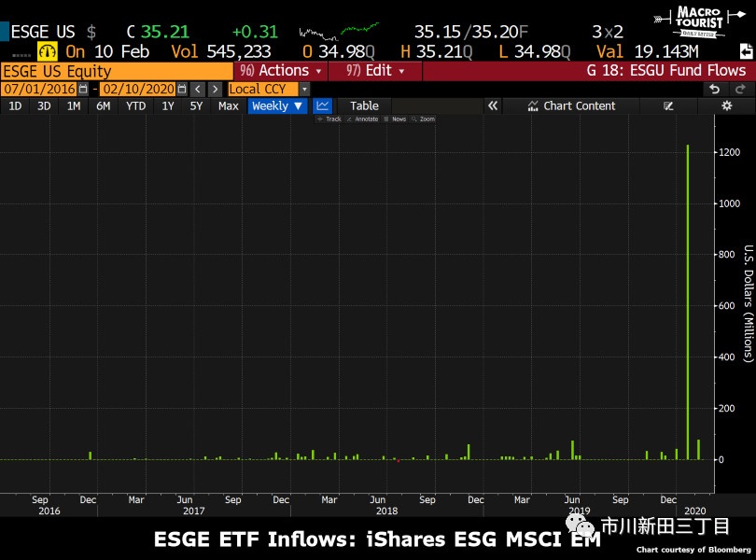Click the yellow gauge alert icon
The height and width of the screenshot is (560, 756).
(x=48, y=51)
